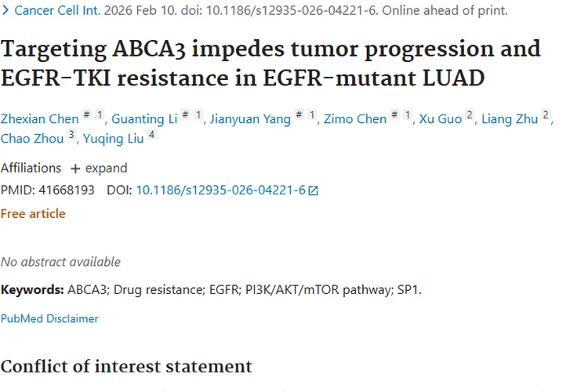Open author Zhexian Chen's profile link
The height and width of the screenshot is (392, 588).
(x=39, y=119)
